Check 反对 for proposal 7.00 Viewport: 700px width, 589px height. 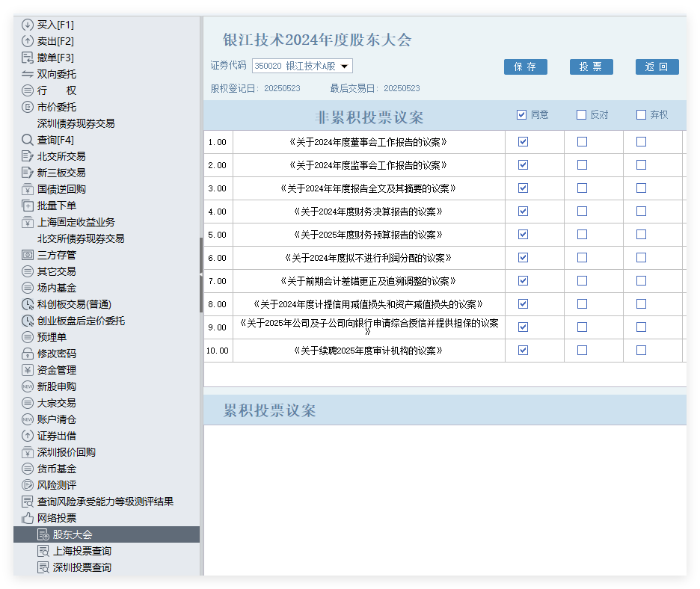point(582,281)
